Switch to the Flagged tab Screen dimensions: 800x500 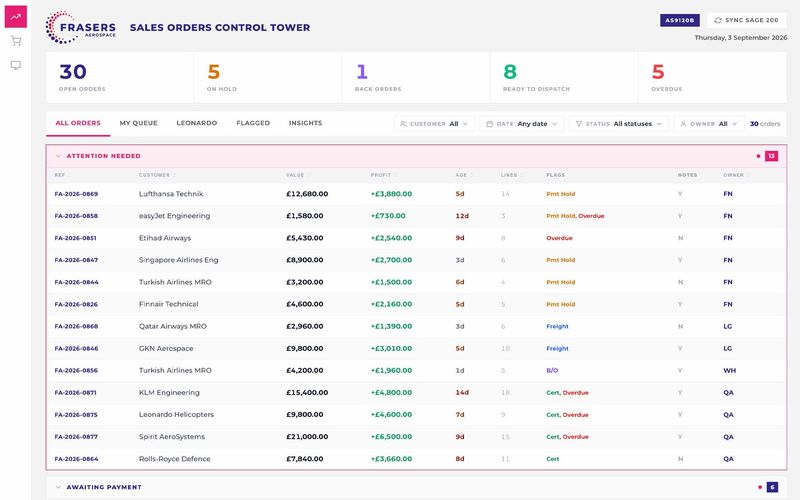(x=253, y=123)
